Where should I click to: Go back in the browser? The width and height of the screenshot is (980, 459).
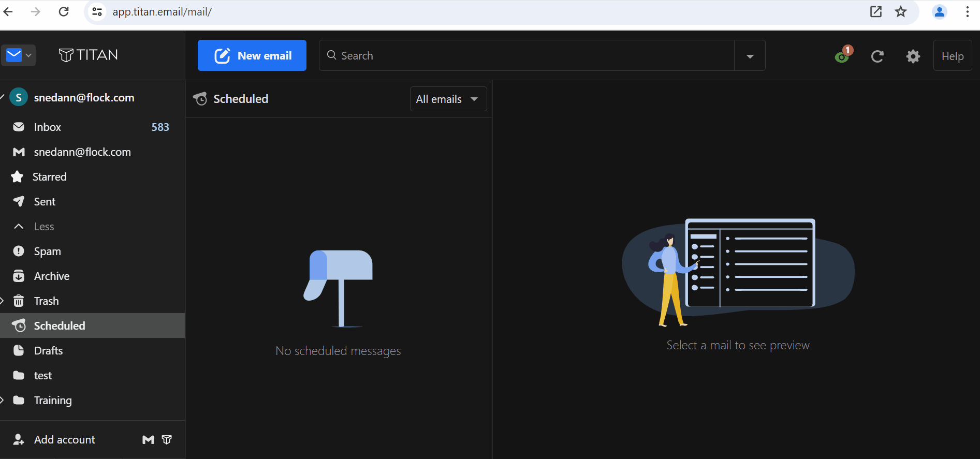click(x=8, y=11)
